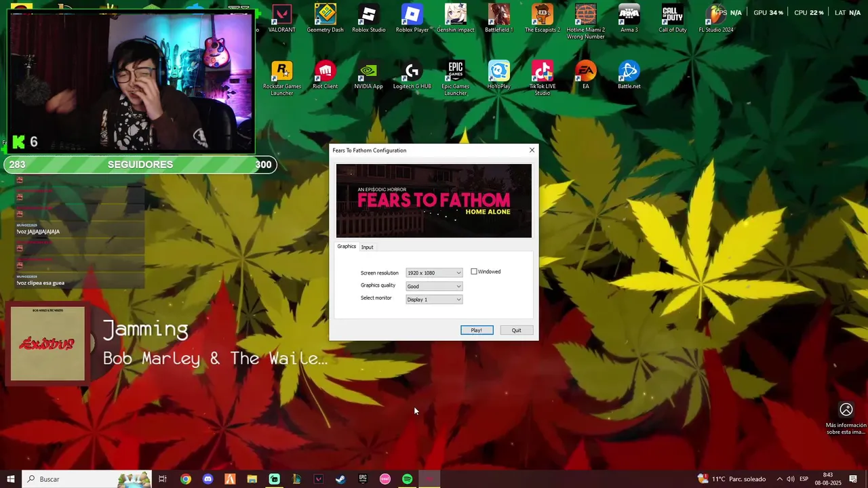Open Riot Client desktop icon

[x=325, y=75]
